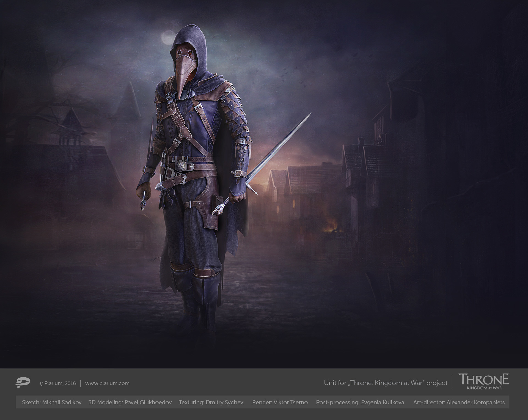Click the '3D Modeling: Pavel Glukhoedov' credit
This screenshot has width=528, height=420.
(x=130, y=402)
